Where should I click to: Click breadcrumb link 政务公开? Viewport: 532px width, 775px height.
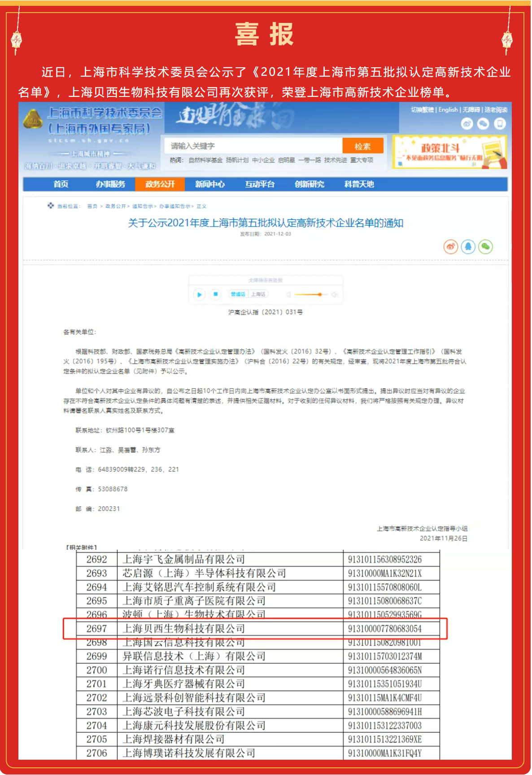coord(116,206)
